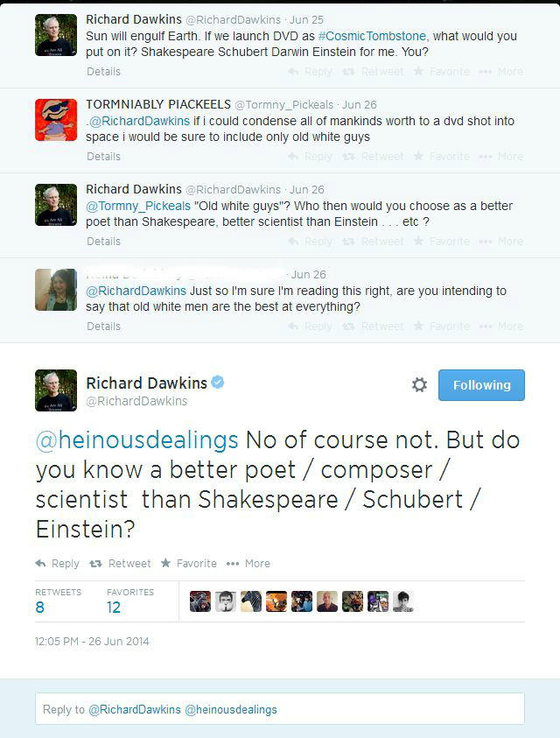Toggle the blue Following button
Image resolution: width=560 pixels, height=738 pixels.
[x=481, y=385]
